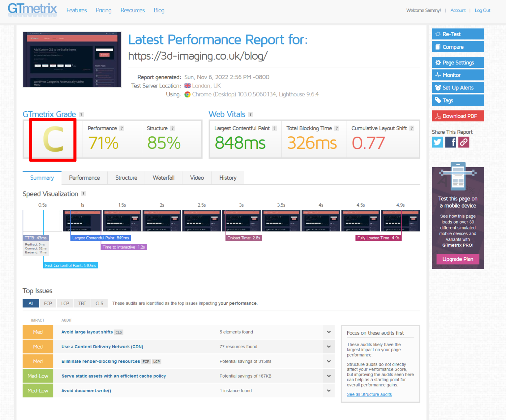
Task: Switch to the Waterfall tab
Action: click(163, 178)
